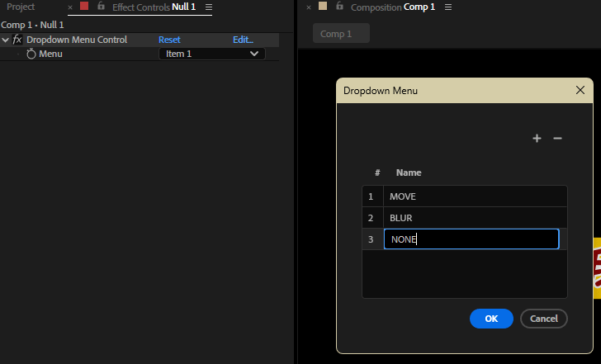Toggle the stopwatch for Menu property
Image resolution: width=601 pixels, height=364 pixels.
(x=31, y=54)
